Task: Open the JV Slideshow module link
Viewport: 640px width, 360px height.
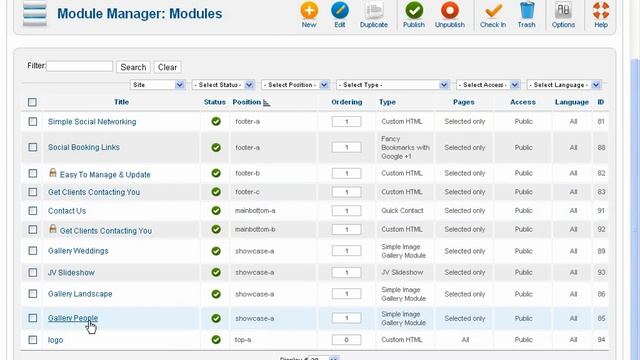Action: 71,272
